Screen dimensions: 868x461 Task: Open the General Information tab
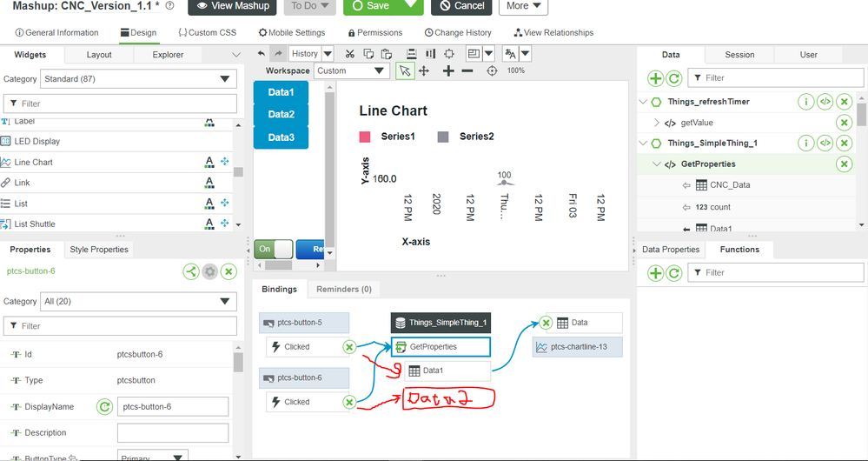pos(57,33)
